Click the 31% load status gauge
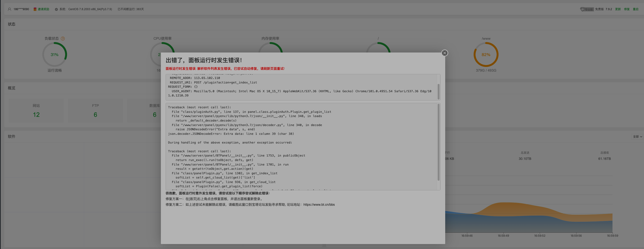 point(54,54)
